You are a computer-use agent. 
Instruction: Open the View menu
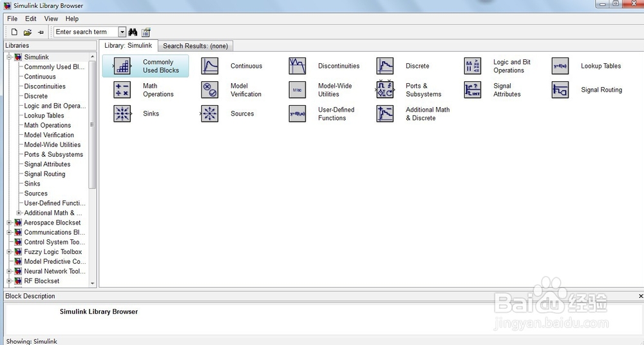[51, 19]
